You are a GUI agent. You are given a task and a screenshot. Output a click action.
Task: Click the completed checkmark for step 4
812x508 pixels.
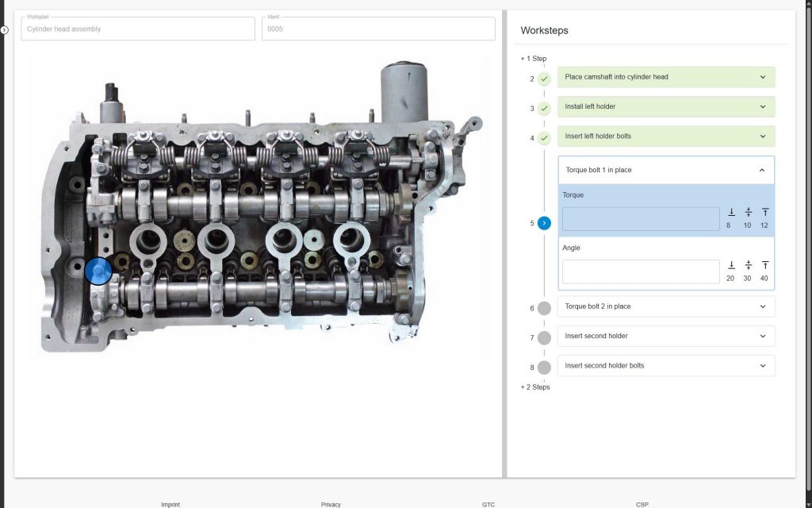544,138
